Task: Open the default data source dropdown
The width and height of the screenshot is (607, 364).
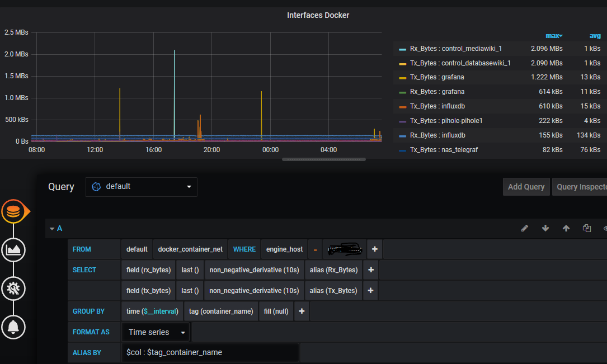Action: coord(141,187)
